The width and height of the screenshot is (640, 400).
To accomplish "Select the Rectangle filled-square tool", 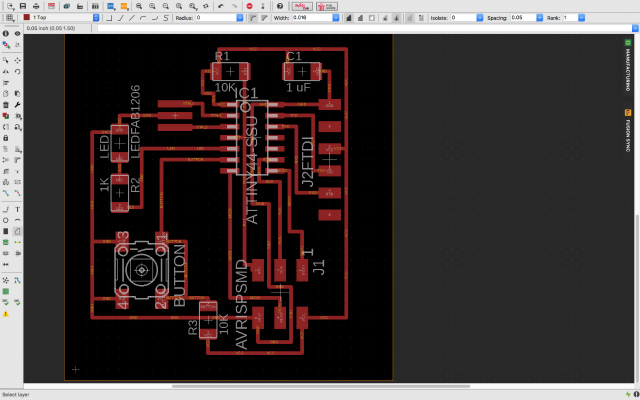I will [6, 231].
